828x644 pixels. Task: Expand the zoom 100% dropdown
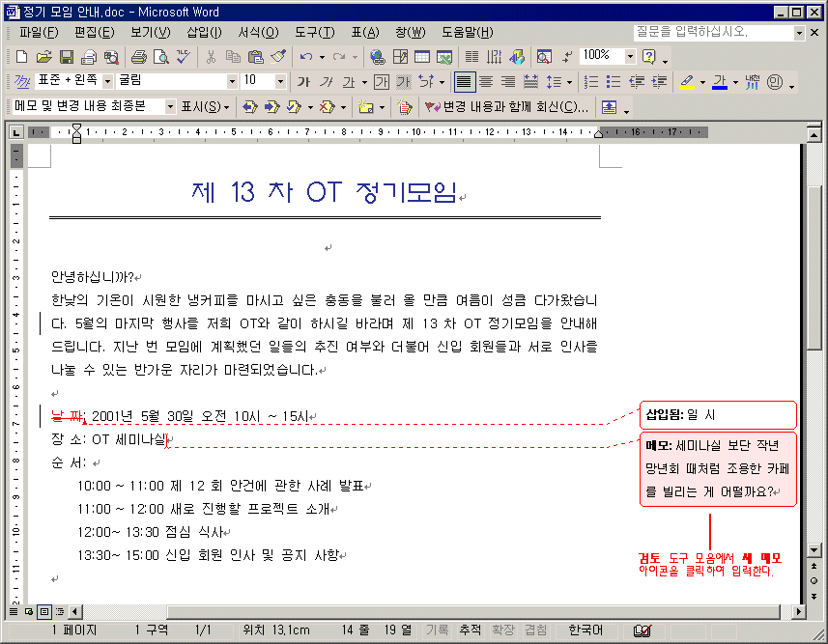click(x=630, y=57)
